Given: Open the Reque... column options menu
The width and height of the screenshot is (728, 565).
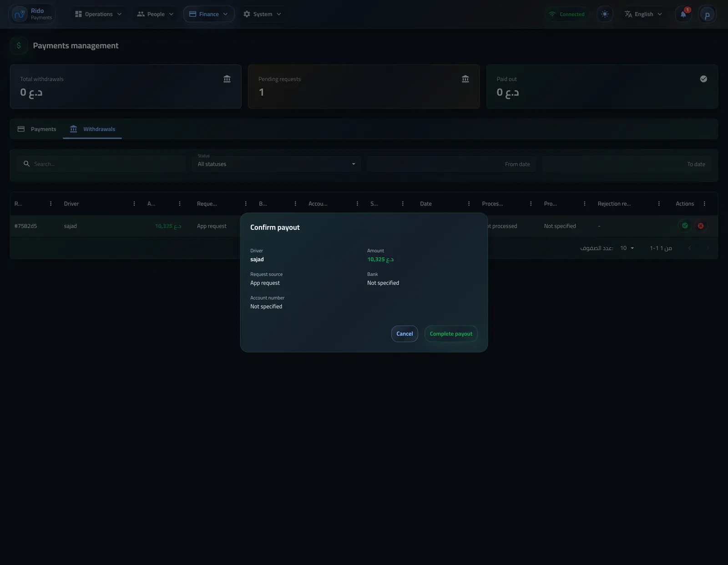Looking at the screenshot, I should tap(246, 204).
